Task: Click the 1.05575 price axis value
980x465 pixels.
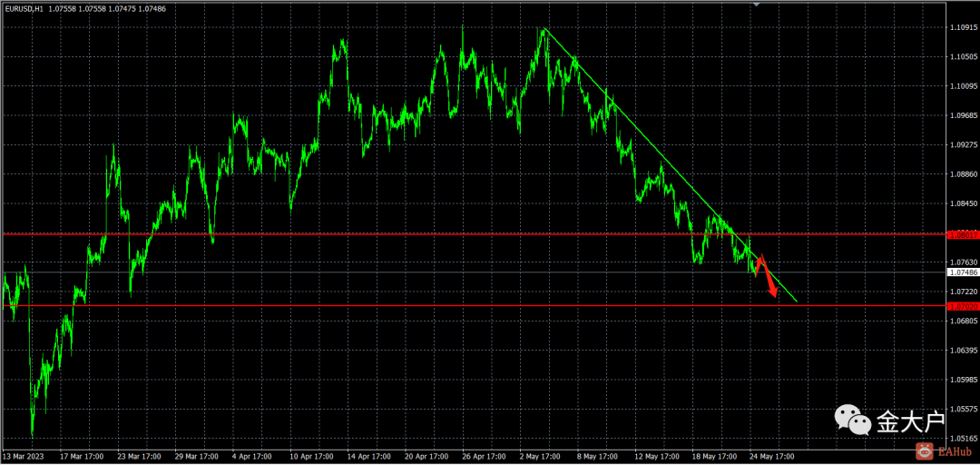Action: point(963,410)
